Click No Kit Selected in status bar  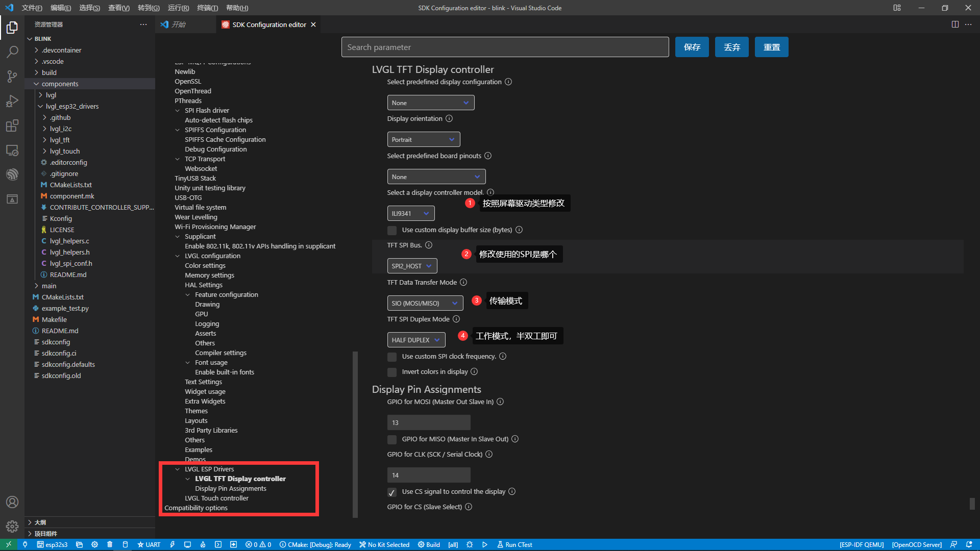[x=384, y=544]
